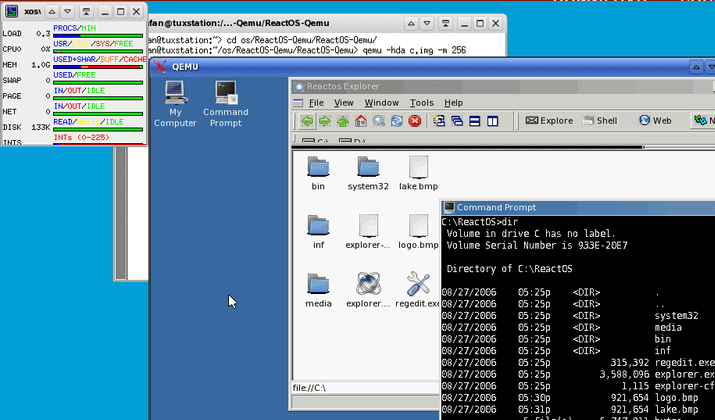The image size is (715, 420).
Task: Click the system32 row in dir listing
Action: (570, 316)
